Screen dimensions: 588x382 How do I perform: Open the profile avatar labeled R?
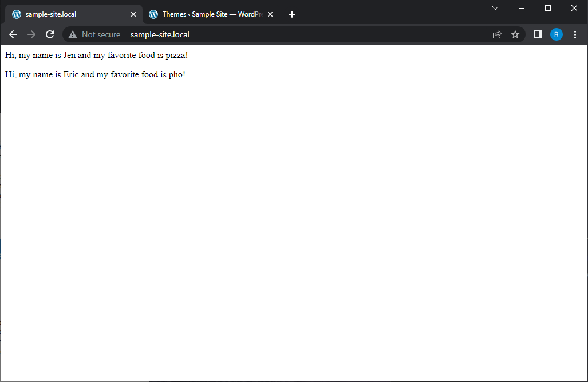(x=556, y=34)
